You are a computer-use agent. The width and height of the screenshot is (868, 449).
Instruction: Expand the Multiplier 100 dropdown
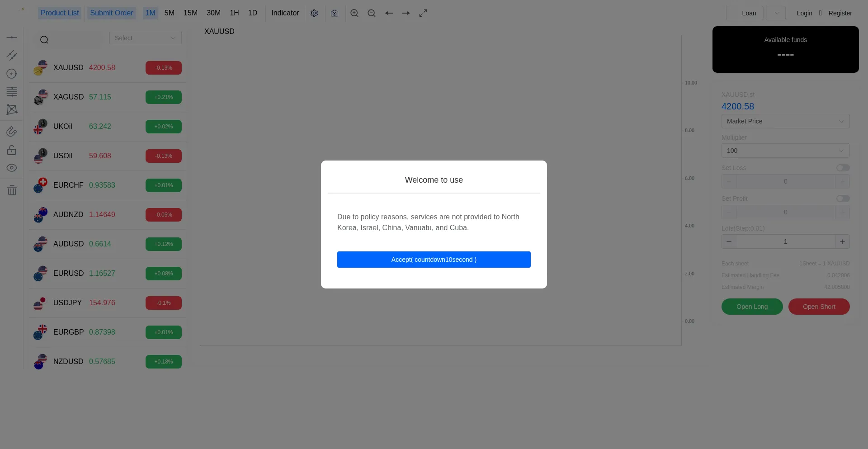785,151
